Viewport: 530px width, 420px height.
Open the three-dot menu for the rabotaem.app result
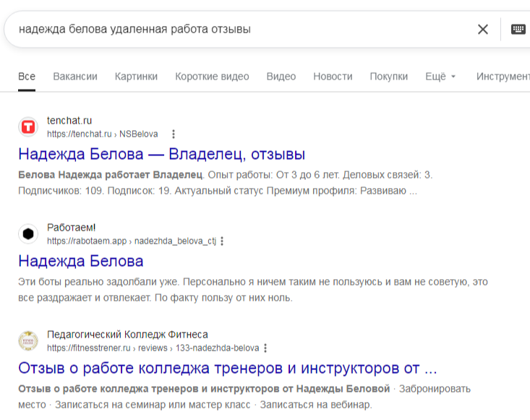tap(222, 241)
